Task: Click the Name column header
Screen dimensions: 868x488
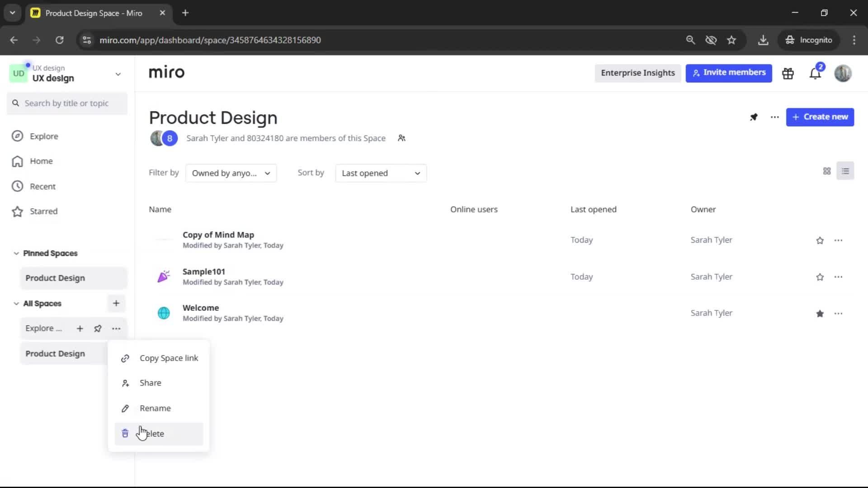Action: pos(160,210)
